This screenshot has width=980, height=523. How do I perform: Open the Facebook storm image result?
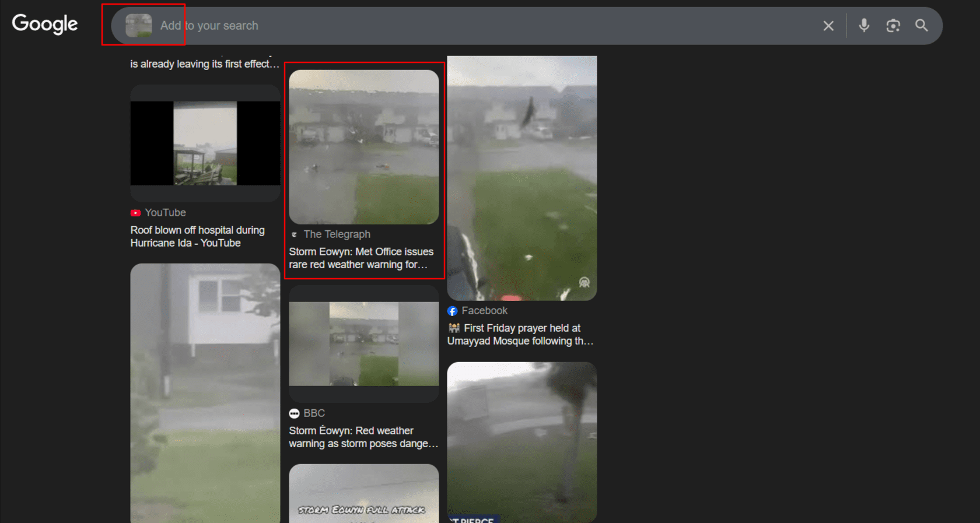click(521, 178)
